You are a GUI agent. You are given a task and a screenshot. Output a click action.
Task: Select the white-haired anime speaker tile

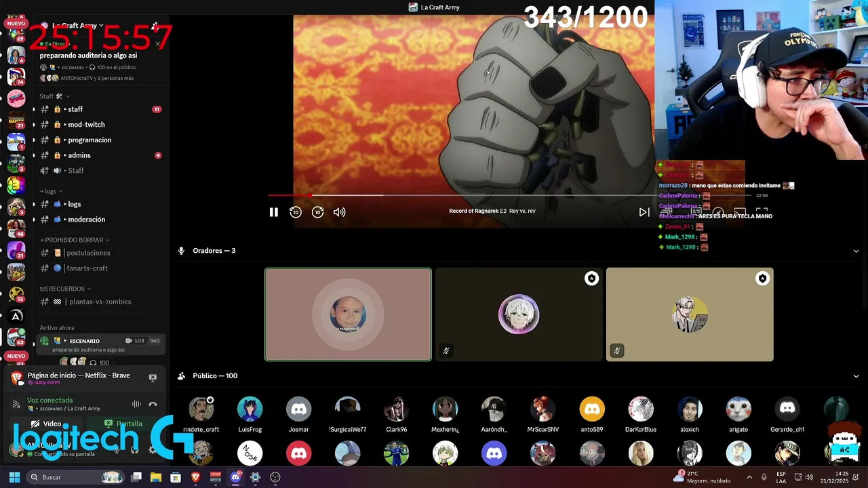(519, 314)
